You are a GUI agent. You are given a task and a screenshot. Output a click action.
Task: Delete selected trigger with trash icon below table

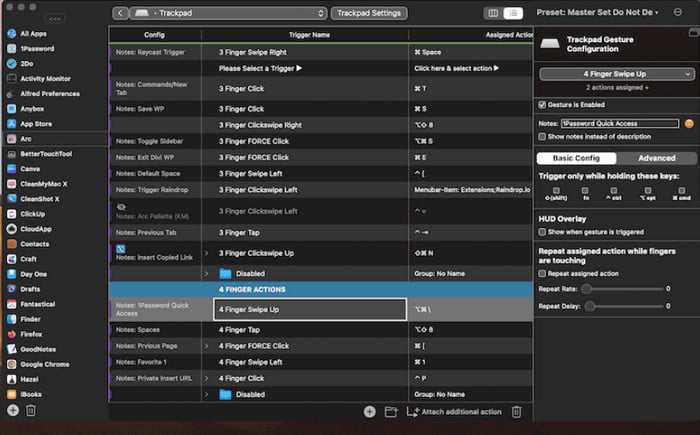coord(517,412)
